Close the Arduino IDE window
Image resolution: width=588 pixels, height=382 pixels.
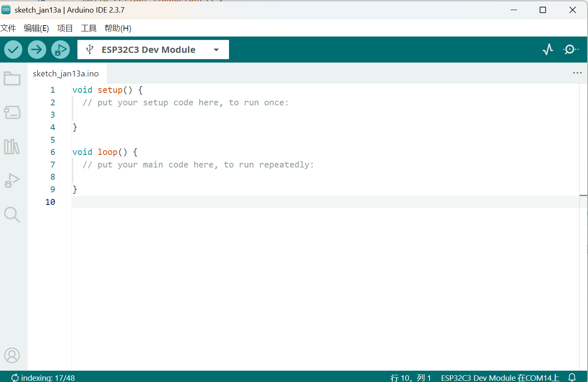click(572, 10)
